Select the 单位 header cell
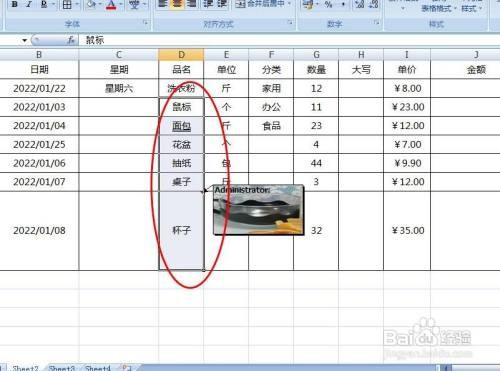The width and height of the screenshot is (500, 371). point(226,69)
